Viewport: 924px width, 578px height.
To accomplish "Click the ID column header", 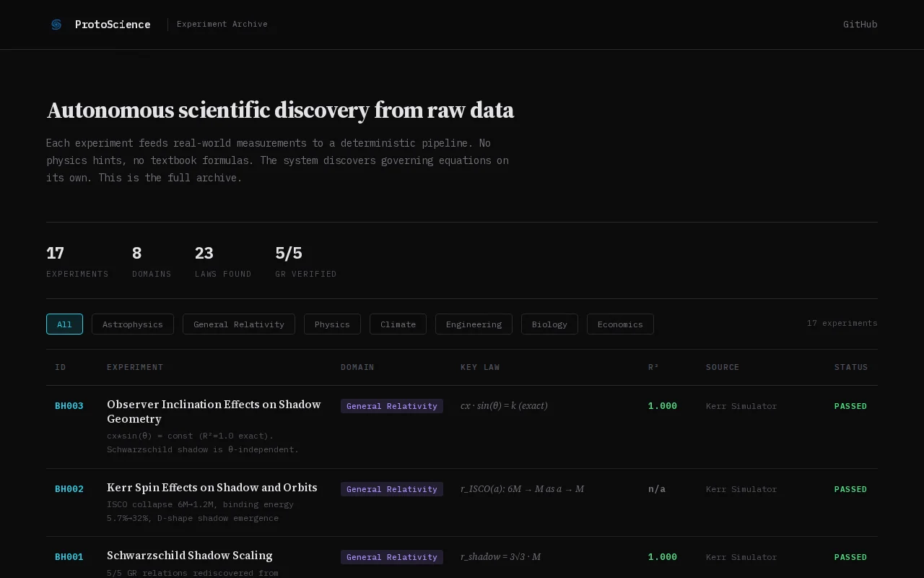I will pos(61,367).
